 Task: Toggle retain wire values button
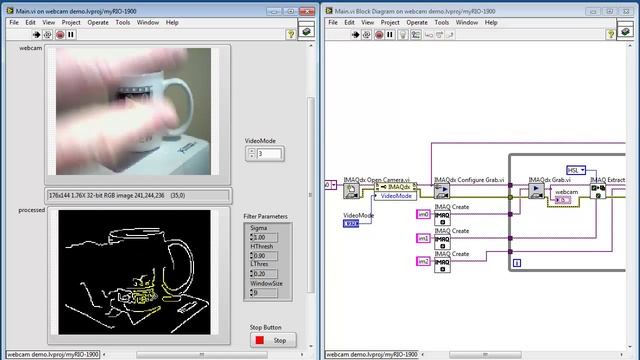coord(416,35)
